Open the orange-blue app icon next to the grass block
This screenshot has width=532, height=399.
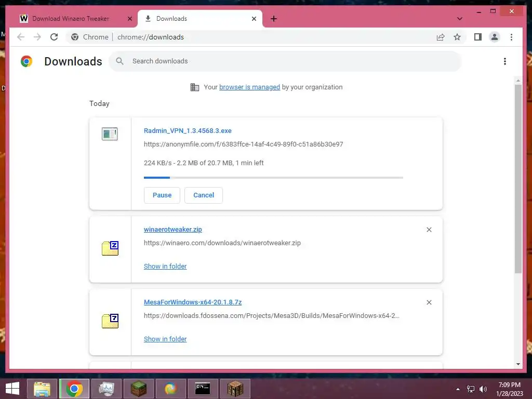tap(170, 389)
